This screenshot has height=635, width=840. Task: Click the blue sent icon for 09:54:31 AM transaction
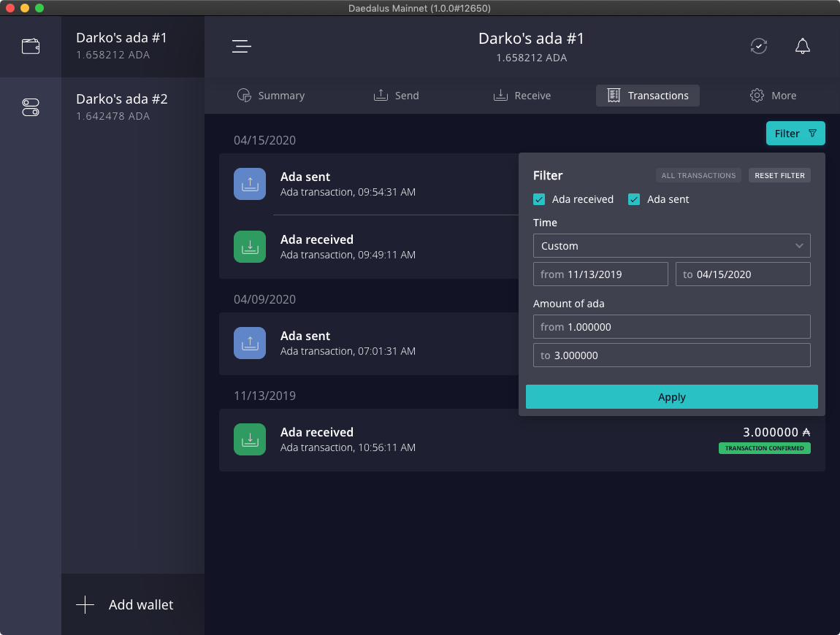tap(250, 184)
